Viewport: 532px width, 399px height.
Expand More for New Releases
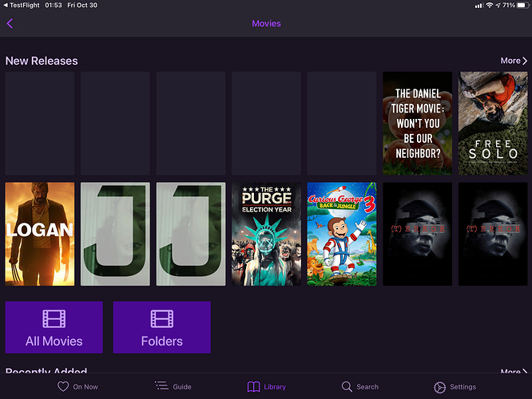click(514, 61)
